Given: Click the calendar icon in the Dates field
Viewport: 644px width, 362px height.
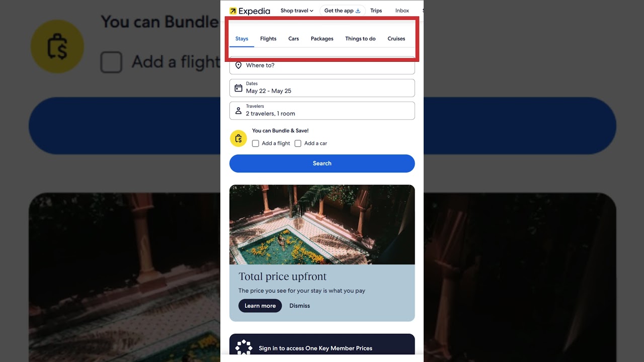Looking at the screenshot, I should pos(238,88).
